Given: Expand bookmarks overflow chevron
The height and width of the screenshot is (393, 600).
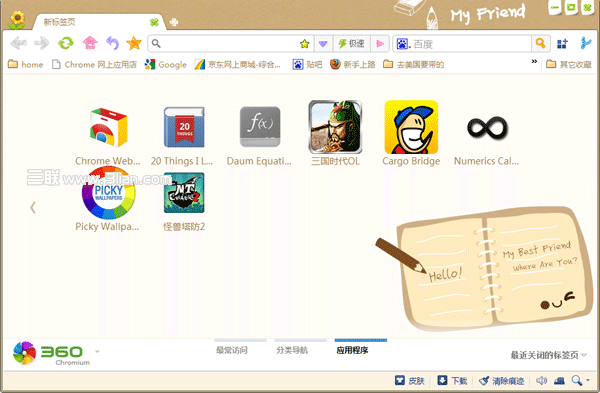Looking at the screenshot, I should tap(534, 61).
